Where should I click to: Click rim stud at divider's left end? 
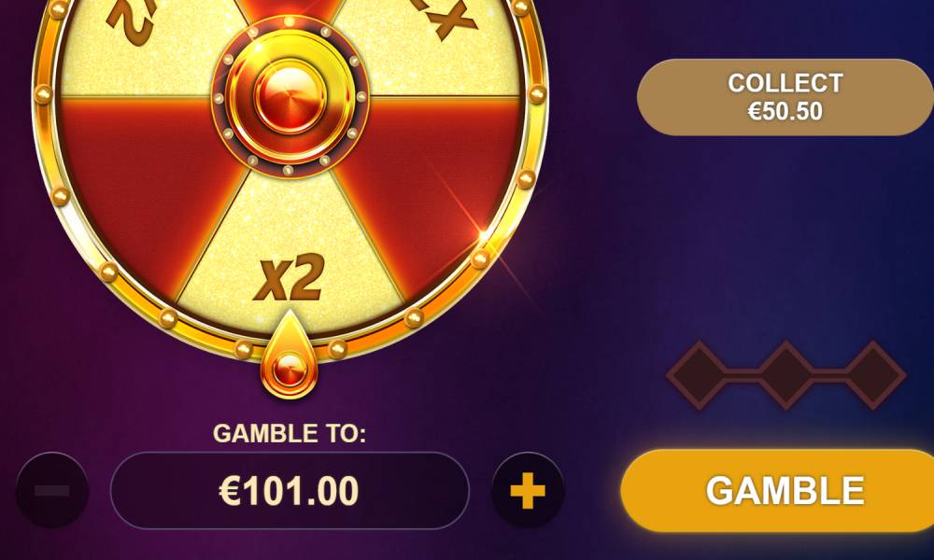(x=43, y=94)
